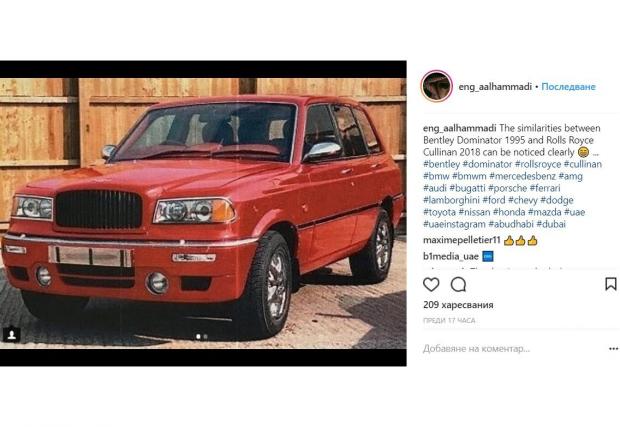Show the 209 харесвания likes list
The width and height of the screenshot is (620, 427).
(x=458, y=305)
